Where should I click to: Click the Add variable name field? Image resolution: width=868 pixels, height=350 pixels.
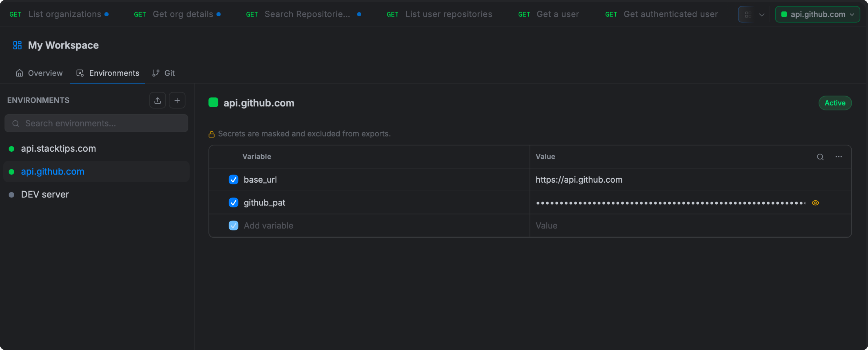269,225
